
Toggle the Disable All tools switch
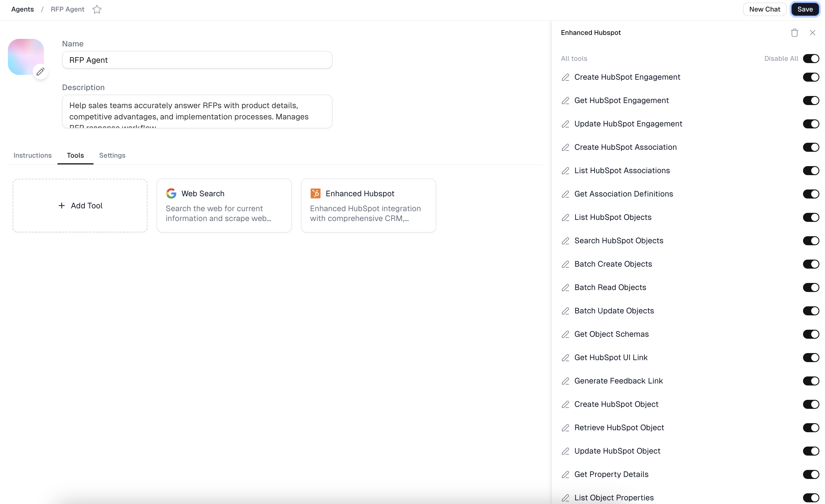(811, 59)
